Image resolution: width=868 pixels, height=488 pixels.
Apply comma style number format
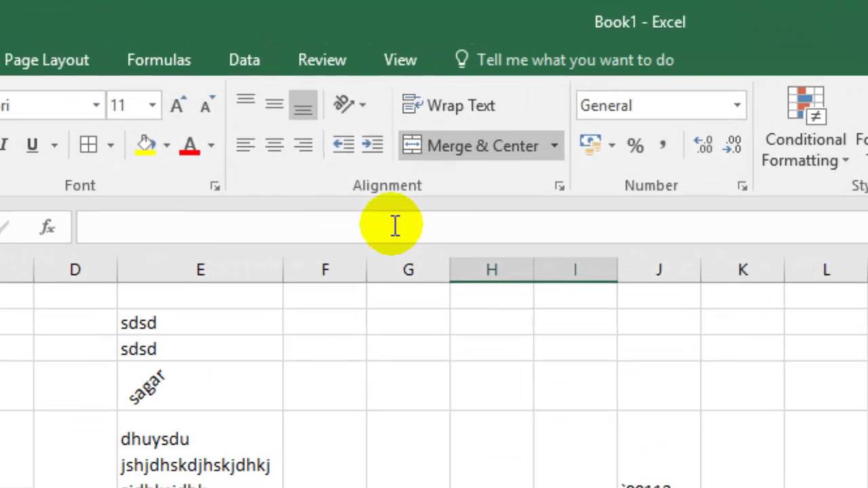(x=663, y=145)
